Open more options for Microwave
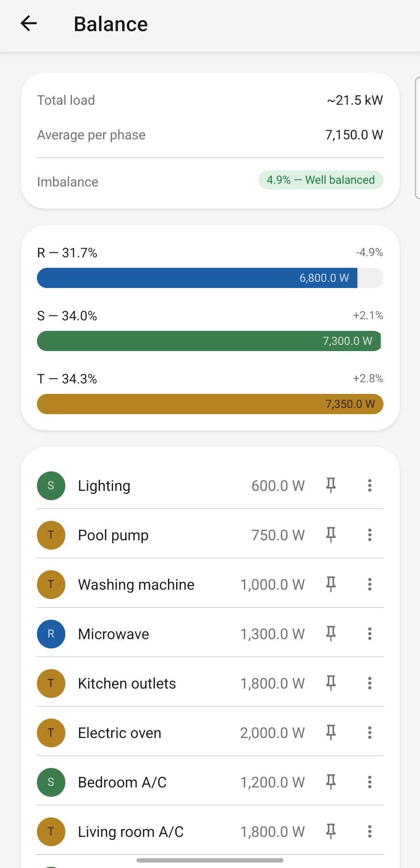420x868 pixels. pyautogui.click(x=370, y=634)
